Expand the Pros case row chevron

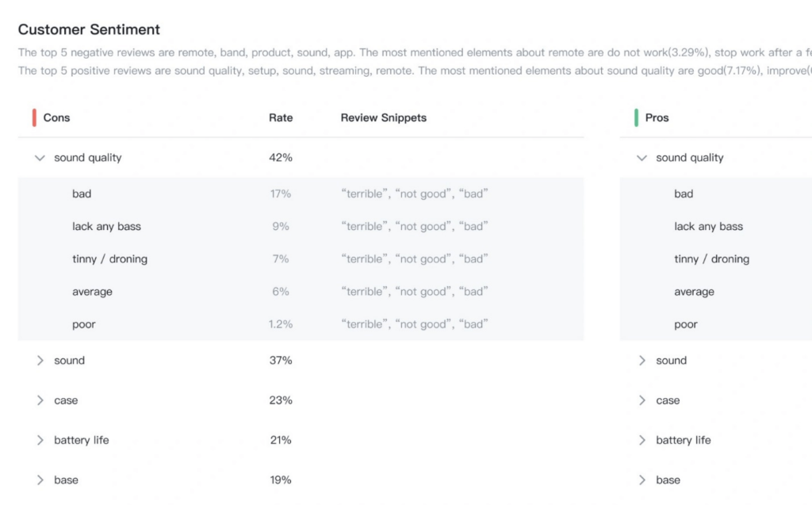click(642, 400)
